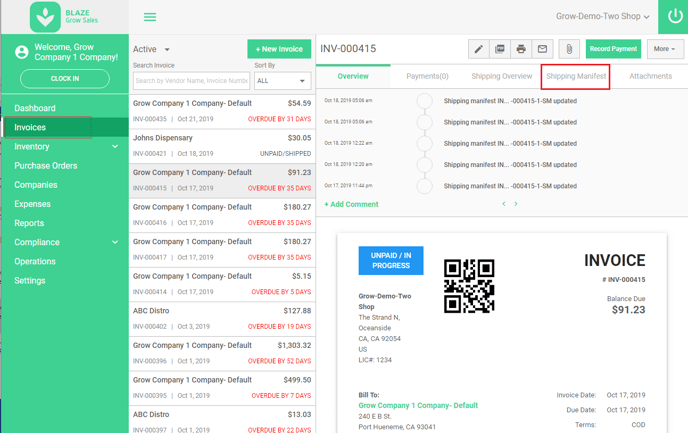Screen dimensions: 688x433
Task: Click timeline circle for Oct 17, 2019 11:44 pm
Action: click(x=424, y=186)
